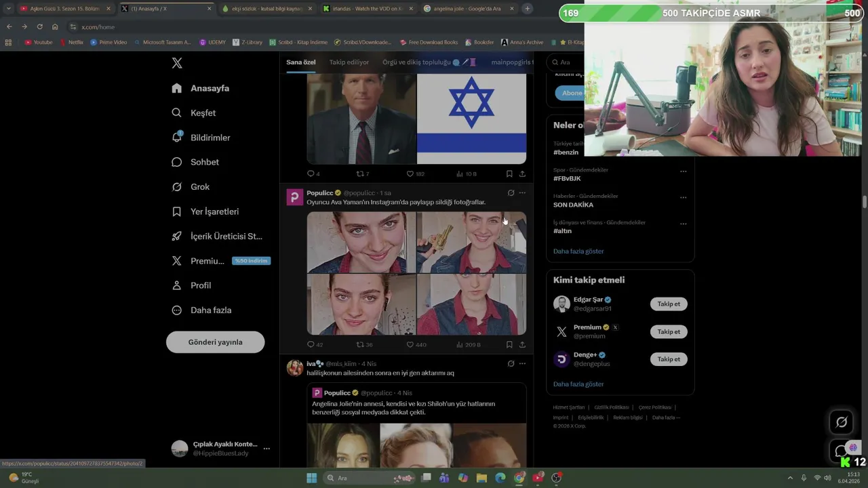Screen dimensions: 868x488
Task: Like the Ava Yaman photos post
Action: [x=416, y=345]
